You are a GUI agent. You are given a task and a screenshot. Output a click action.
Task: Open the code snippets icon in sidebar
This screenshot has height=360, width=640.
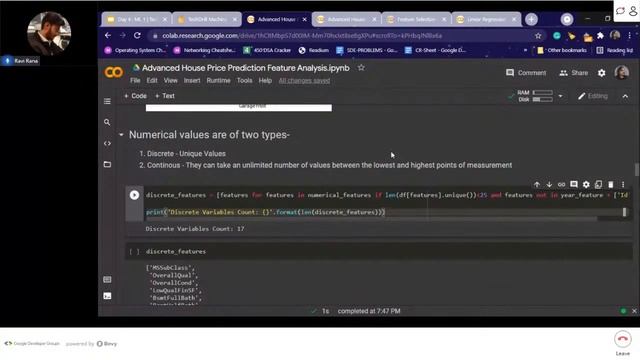coord(107,143)
